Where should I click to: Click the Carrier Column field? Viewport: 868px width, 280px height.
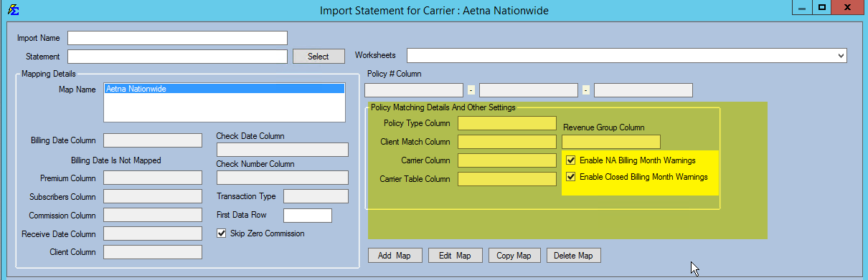tap(507, 160)
